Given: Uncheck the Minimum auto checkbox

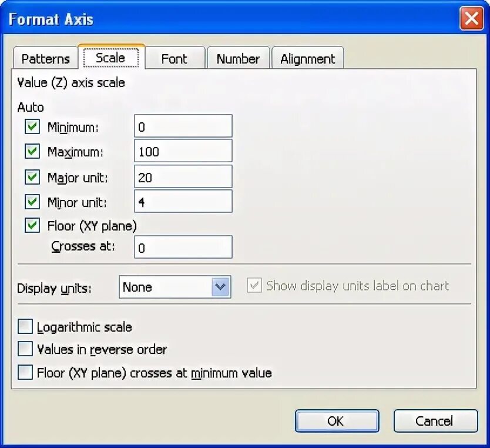Looking at the screenshot, I should [x=32, y=126].
